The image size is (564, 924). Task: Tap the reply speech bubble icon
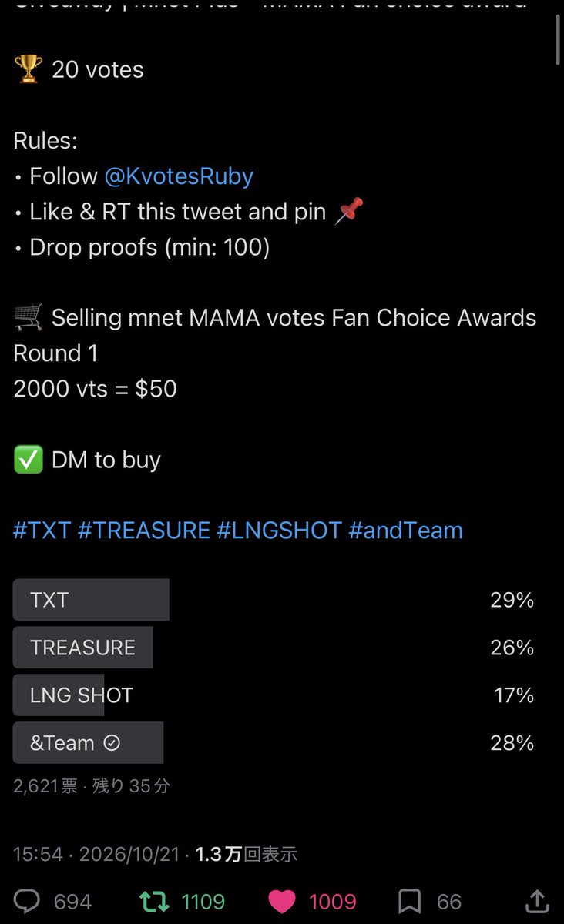pos(28,901)
